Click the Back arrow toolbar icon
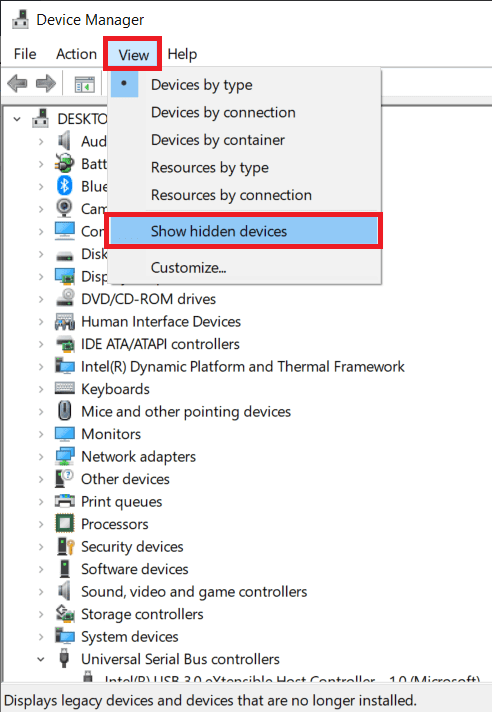Screen dimensions: 492x712 tap(17, 84)
